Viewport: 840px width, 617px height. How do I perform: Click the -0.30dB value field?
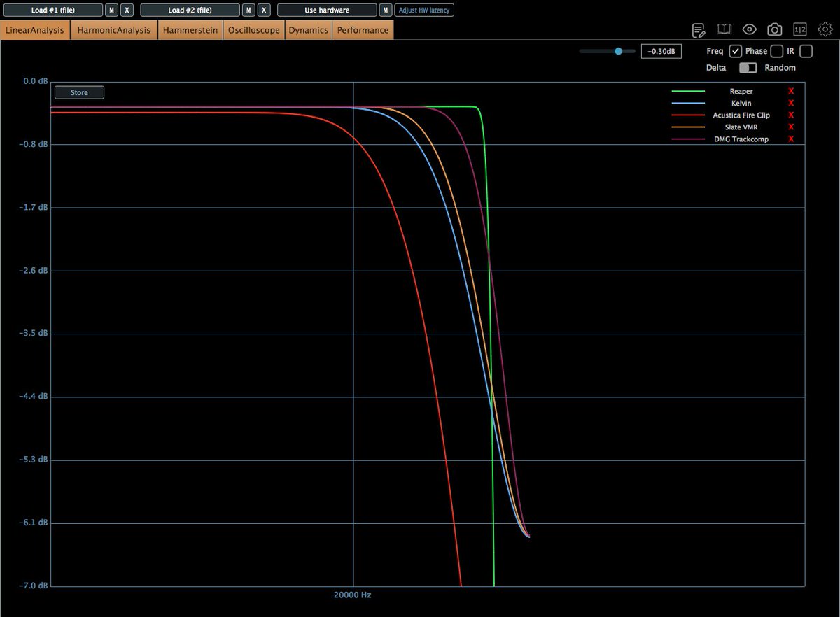point(661,50)
